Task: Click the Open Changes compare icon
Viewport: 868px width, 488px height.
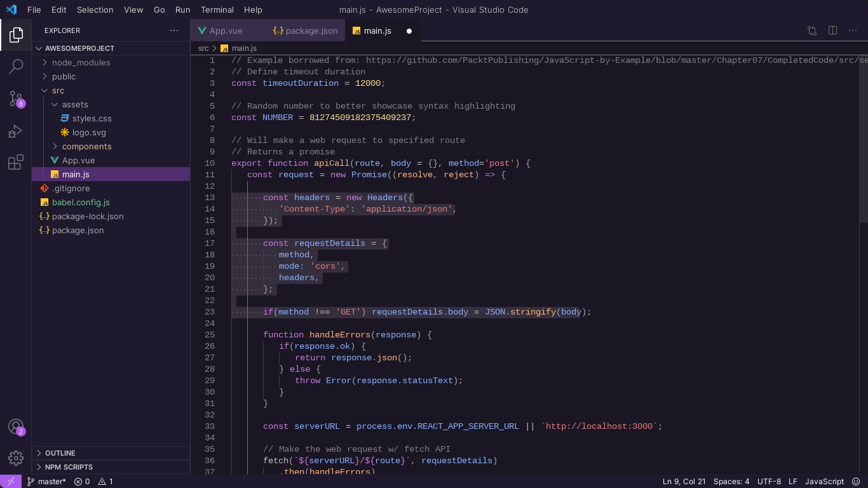Action: 812,30
